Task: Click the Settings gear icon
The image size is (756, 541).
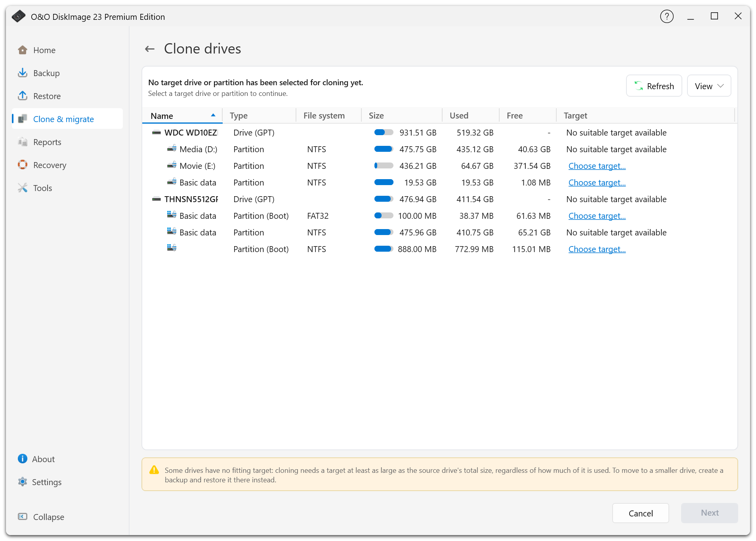Action: pos(23,482)
